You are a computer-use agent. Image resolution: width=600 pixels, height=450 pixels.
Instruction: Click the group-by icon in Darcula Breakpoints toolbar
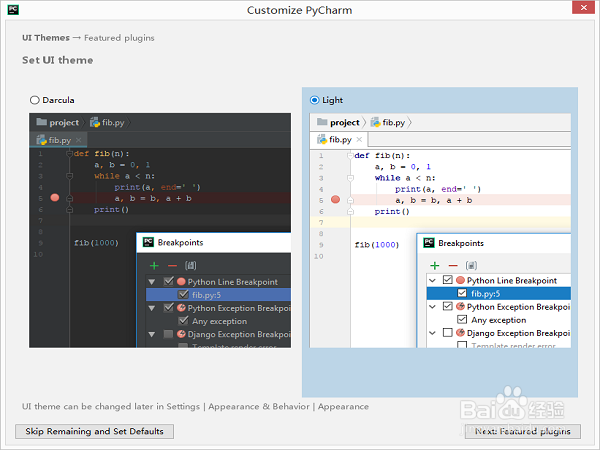point(191,266)
